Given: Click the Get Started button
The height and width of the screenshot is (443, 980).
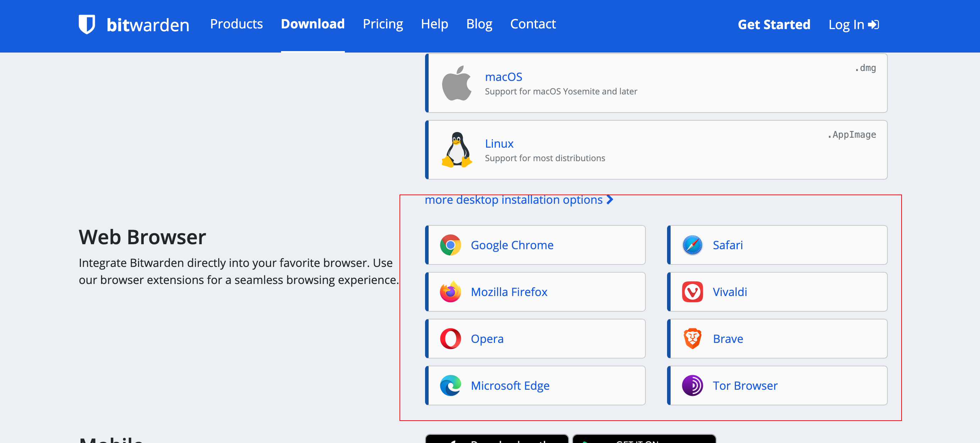Looking at the screenshot, I should click(774, 25).
